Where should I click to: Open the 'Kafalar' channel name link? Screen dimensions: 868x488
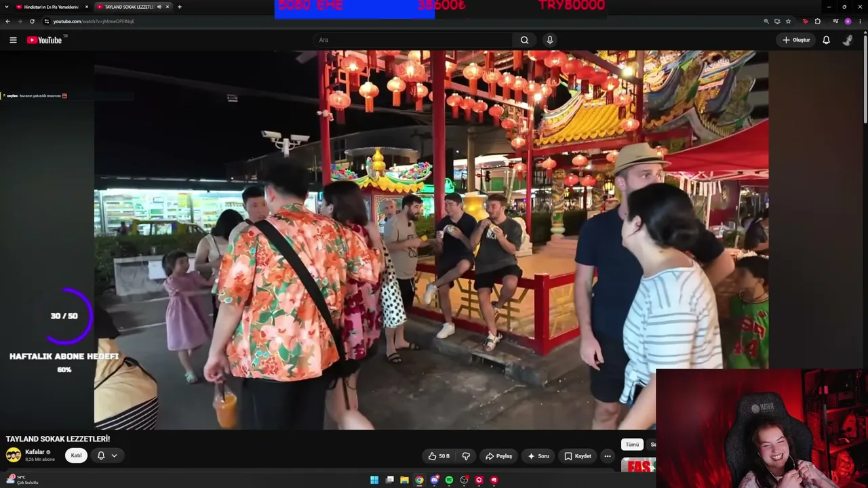[x=35, y=452]
